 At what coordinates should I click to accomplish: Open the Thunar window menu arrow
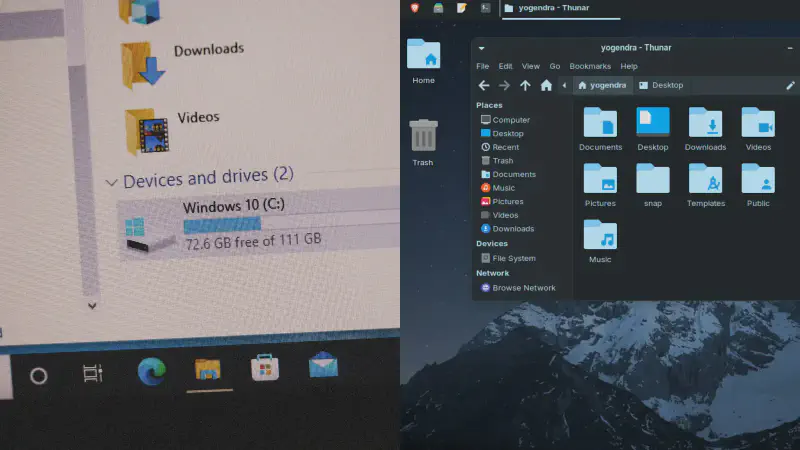[x=481, y=48]
